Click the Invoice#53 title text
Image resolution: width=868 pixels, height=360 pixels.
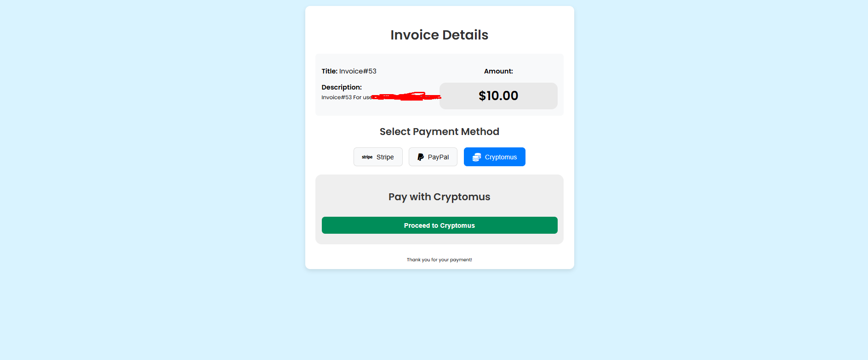coord(358,71)
